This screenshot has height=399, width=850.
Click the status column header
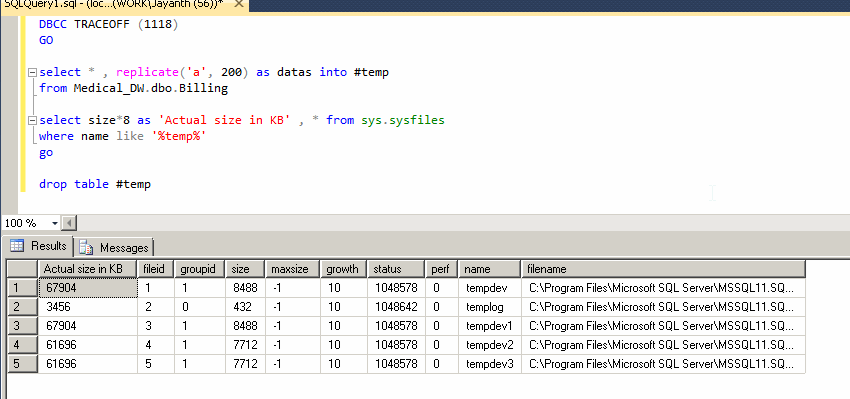tap(396, 269)
